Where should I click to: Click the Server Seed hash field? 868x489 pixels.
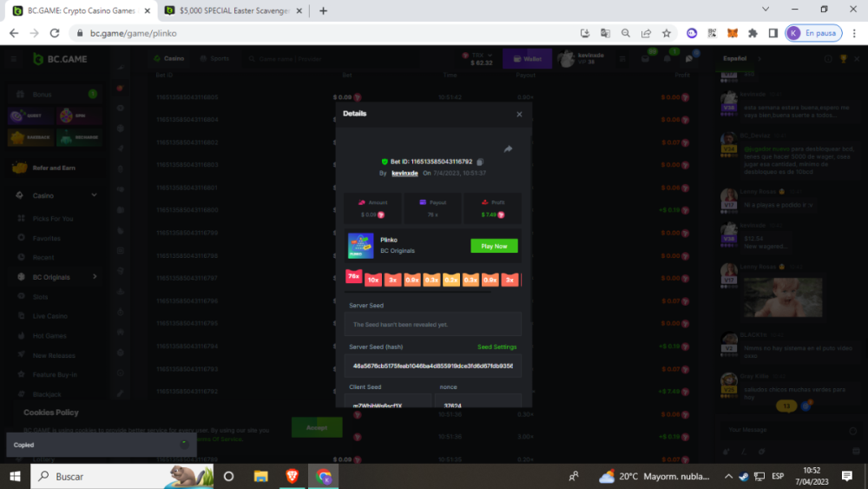tap(432, 366)
